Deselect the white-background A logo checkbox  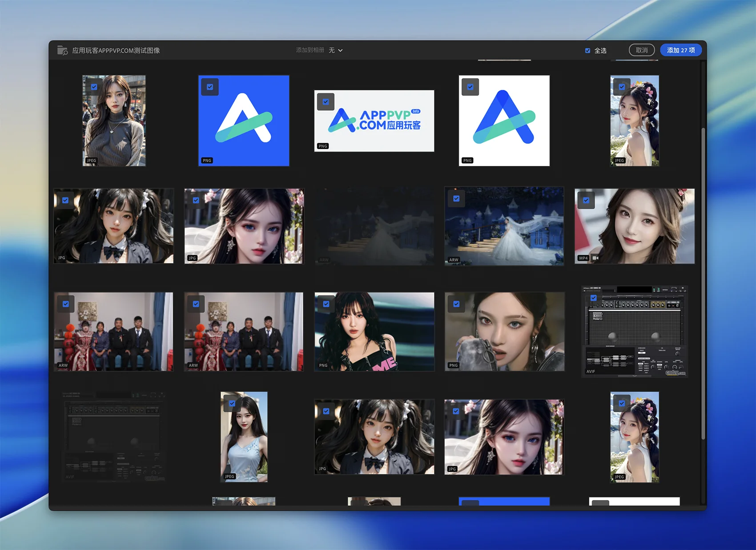pyautogui.click(x=470, y=87)
